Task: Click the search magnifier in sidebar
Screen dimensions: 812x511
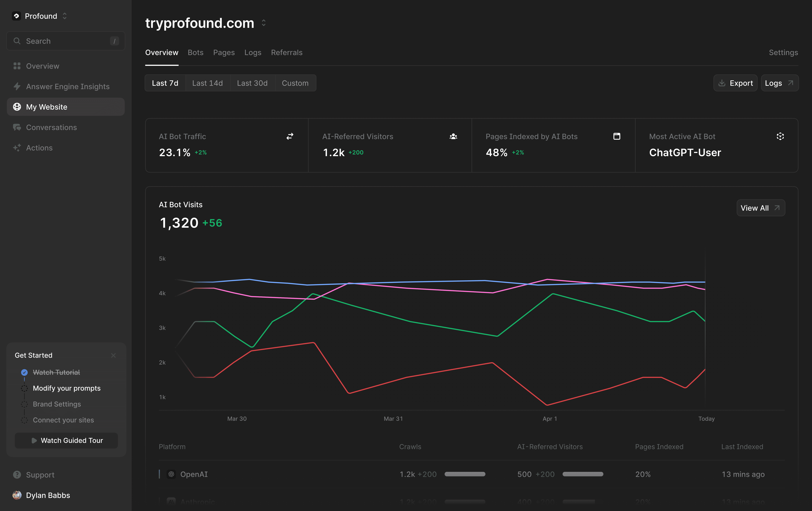Action: click(x=17, y=41)
